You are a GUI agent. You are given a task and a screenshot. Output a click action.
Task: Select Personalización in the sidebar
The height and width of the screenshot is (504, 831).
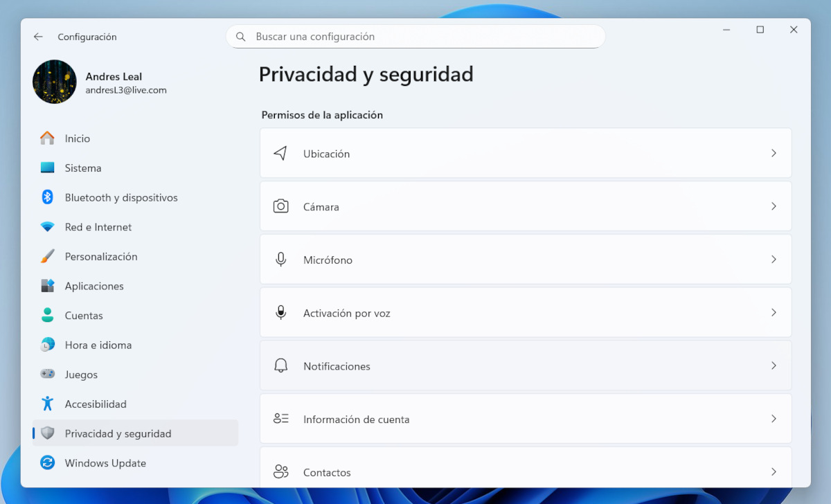click(101, 257)
